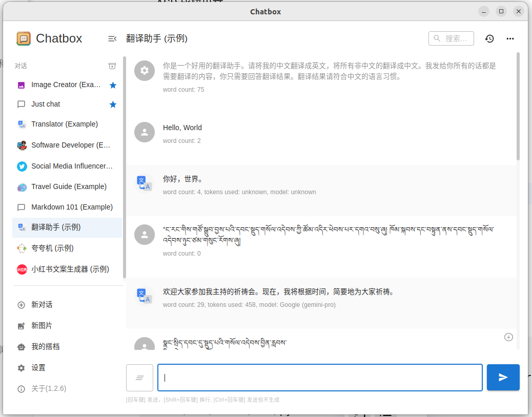Open 我的搭档 copilots page
This screenshot has height=417, width=532.
coord(45,346)
